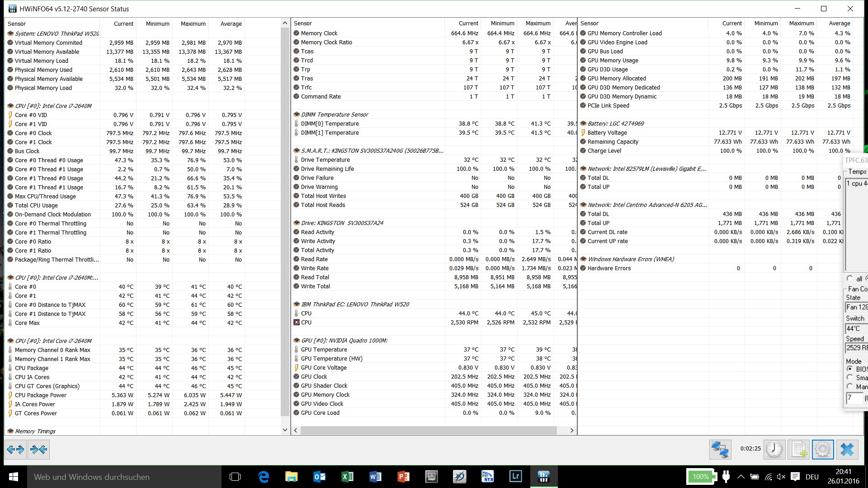The height and width of the screenshot is (488, 868).
Task: Click the shrink layout arrows button
Action: (x=38, y=450)
